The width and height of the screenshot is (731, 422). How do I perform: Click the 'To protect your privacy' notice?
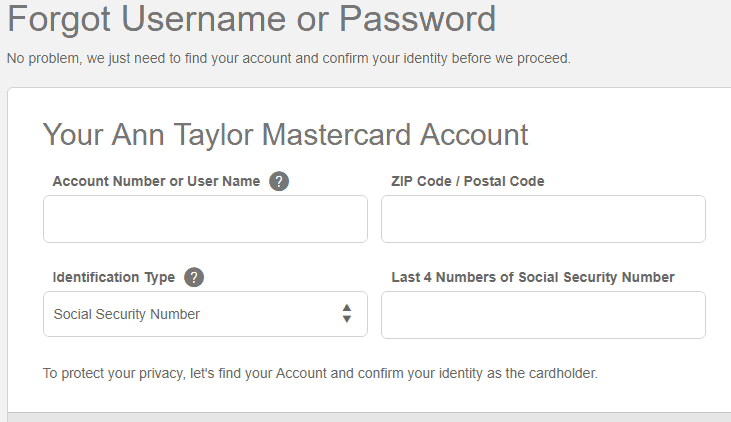[320, 374]
